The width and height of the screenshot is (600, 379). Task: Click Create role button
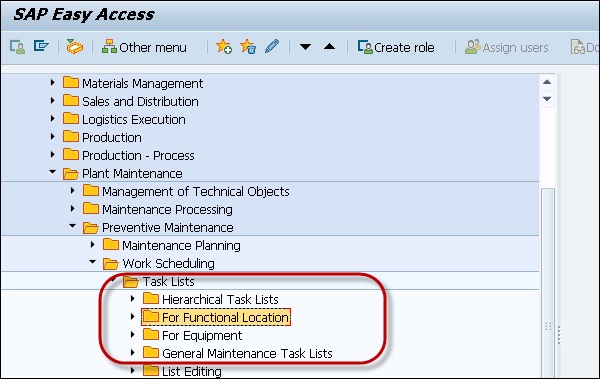click(x=396, y=47)
